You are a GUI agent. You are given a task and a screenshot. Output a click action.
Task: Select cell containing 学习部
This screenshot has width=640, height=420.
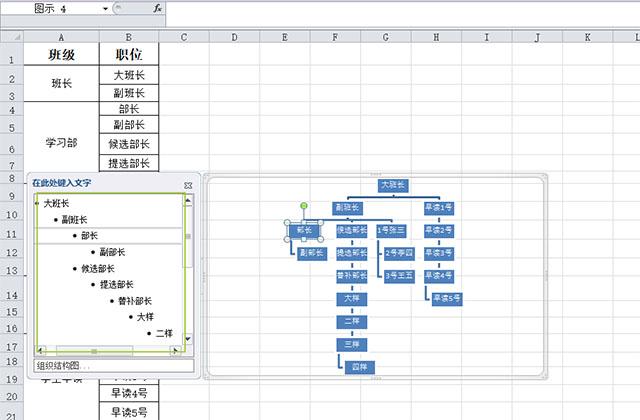pos(62,142)
